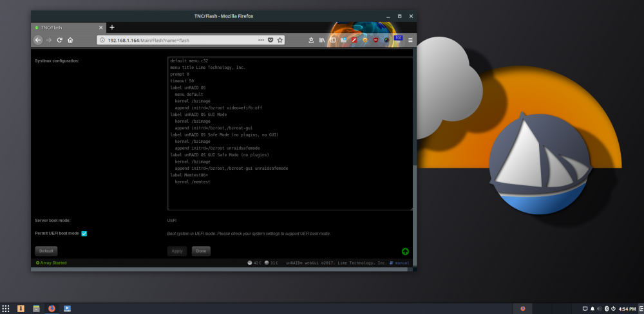Open the orange installer app in taskbar
644x314 pixels.
click(x=21, y=308)
